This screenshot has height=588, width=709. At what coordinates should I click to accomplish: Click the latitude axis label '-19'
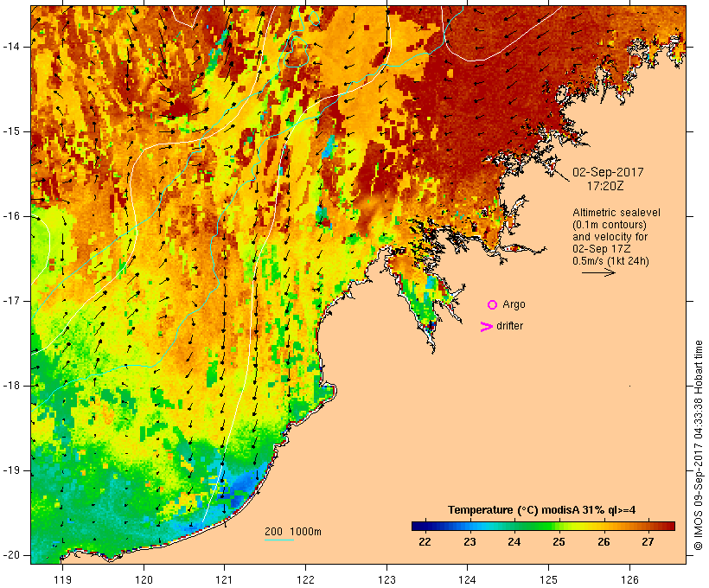[11, 471]
